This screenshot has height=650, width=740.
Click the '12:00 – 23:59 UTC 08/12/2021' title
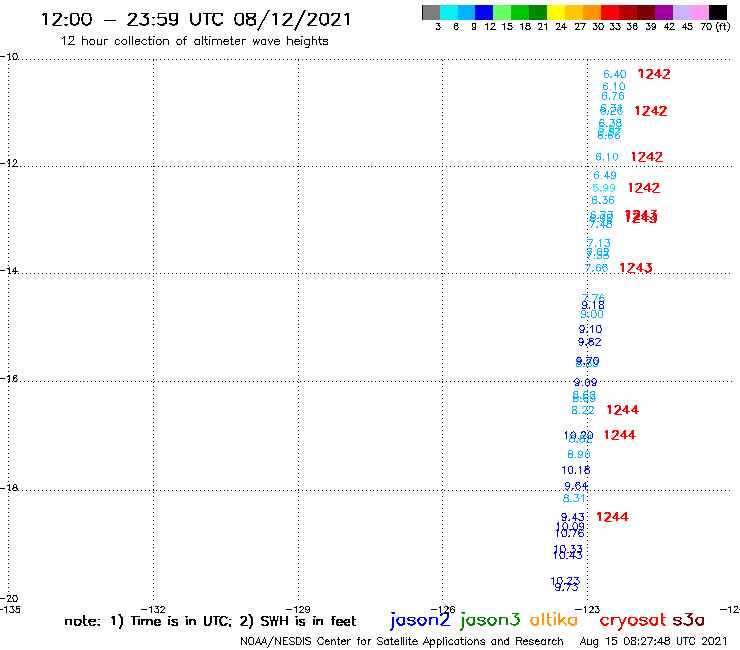tap(196, 19)
